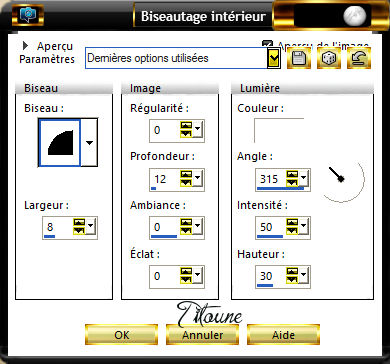The height and width of the screenshot is (364, 390).
Task: Click the app icon in title bar
Action: 28,16
